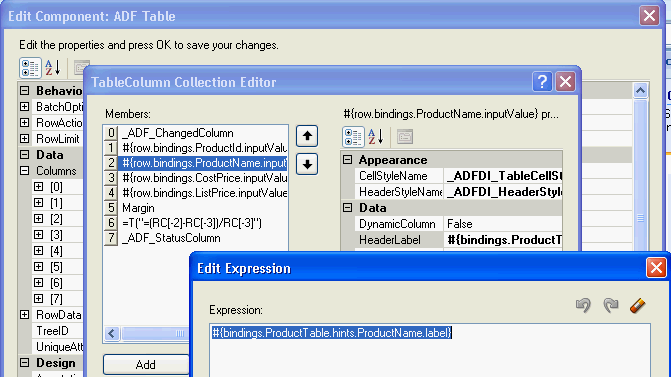The width and height of the screenshot is (671, 377).
Task: Select the CostPrice.inputValue member
Action: [x=196, y=178]
